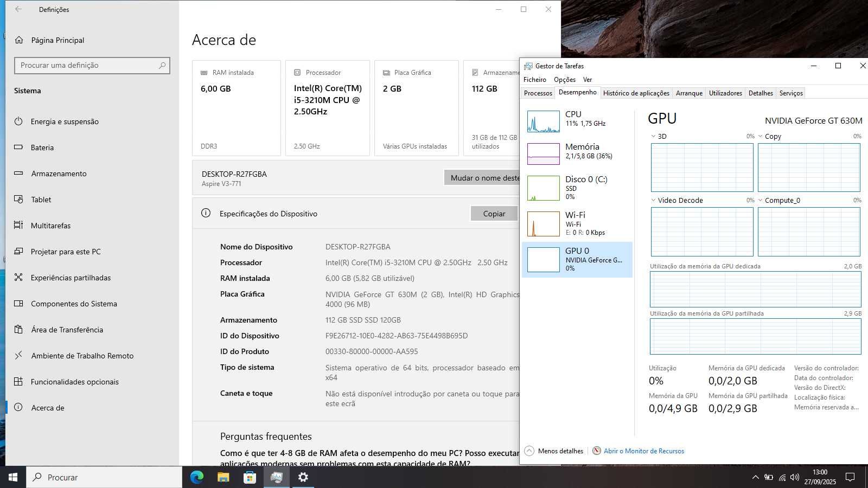Open the Ver menu

click(x=588, y=79)
